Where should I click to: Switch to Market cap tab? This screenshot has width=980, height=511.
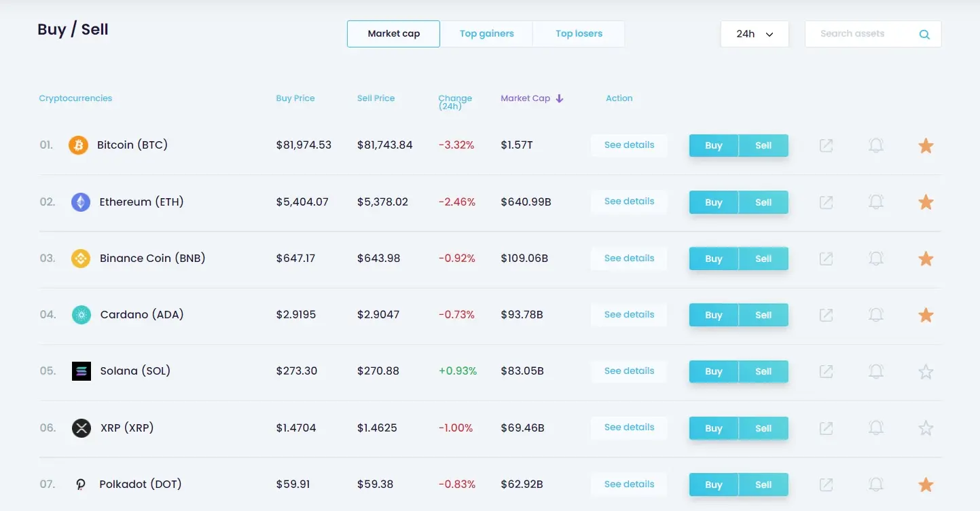pos(394,34)
